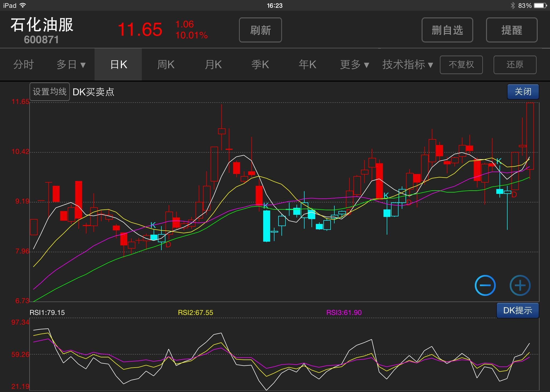Tap the stock code 600871
The height and width of the screenshot is (392, 550).
click(x=41, y=40)
